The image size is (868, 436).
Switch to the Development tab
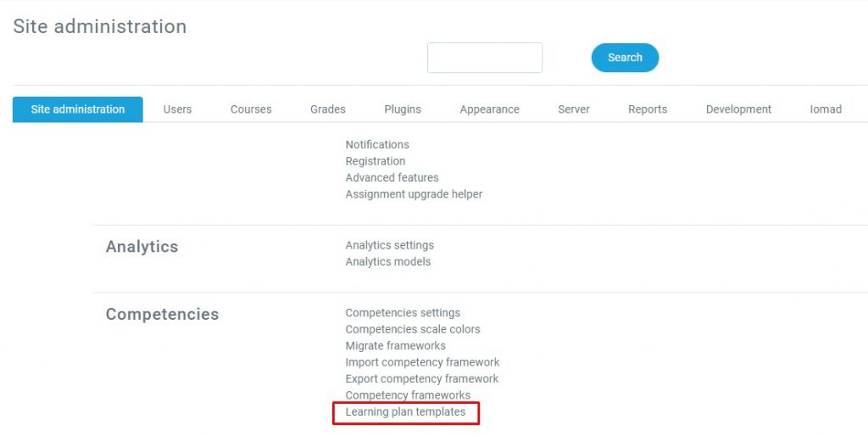tap(738, 109)
